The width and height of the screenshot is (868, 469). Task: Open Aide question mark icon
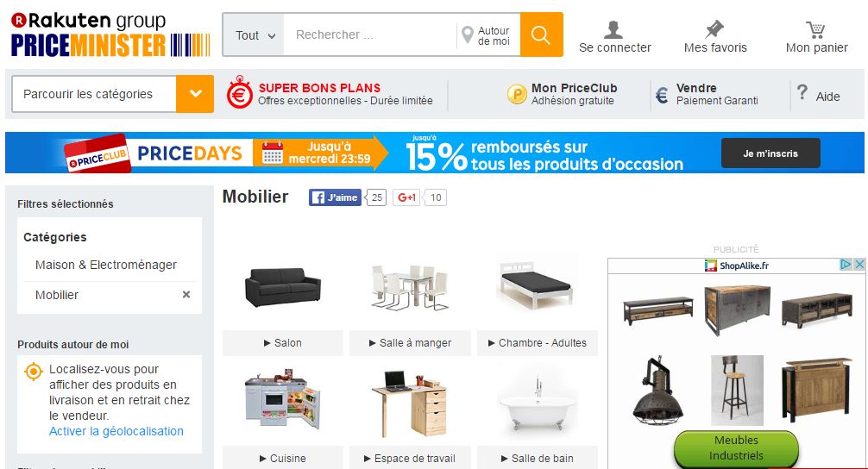point(802,92)
